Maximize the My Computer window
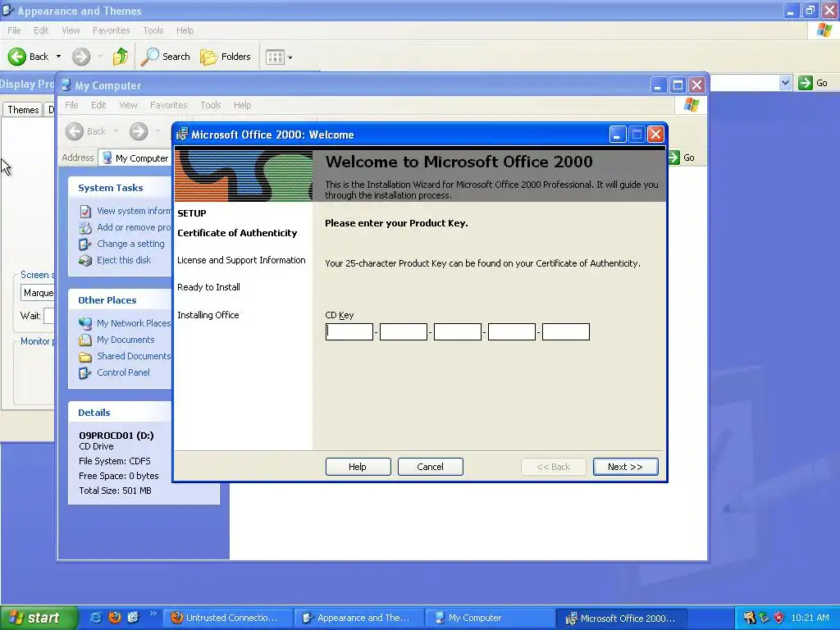This screenshot has height=630, width=840. 678,84
